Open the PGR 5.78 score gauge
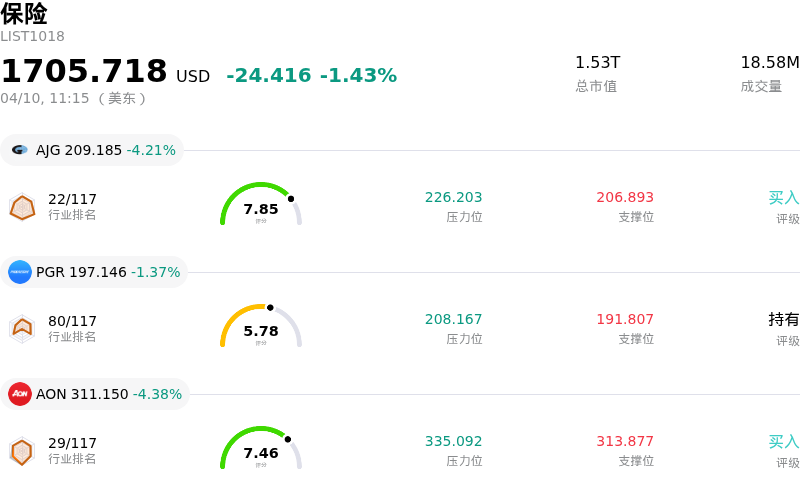800x488 pixels. coord(261,328)
